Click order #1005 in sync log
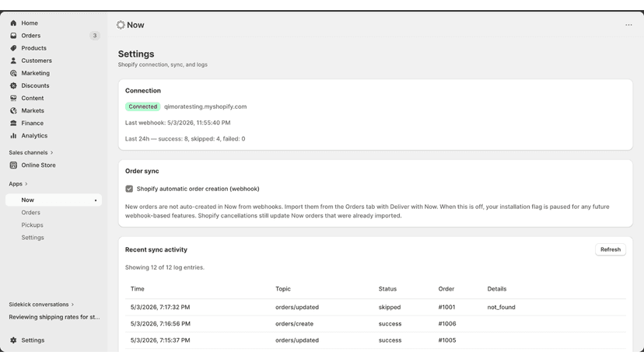644x362 pixels. (447, 340)
